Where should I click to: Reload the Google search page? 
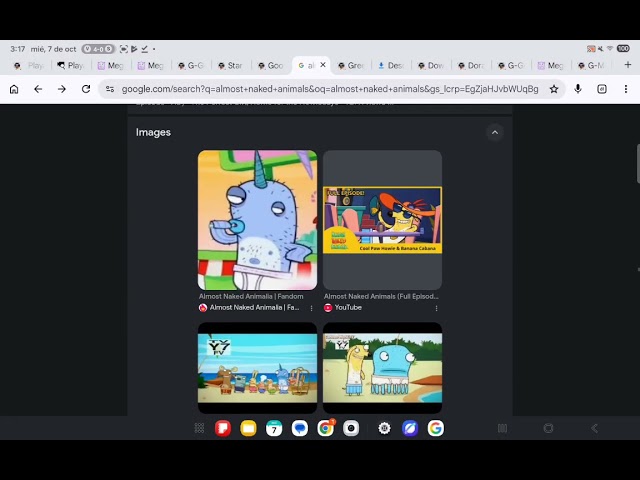(86, 89)
